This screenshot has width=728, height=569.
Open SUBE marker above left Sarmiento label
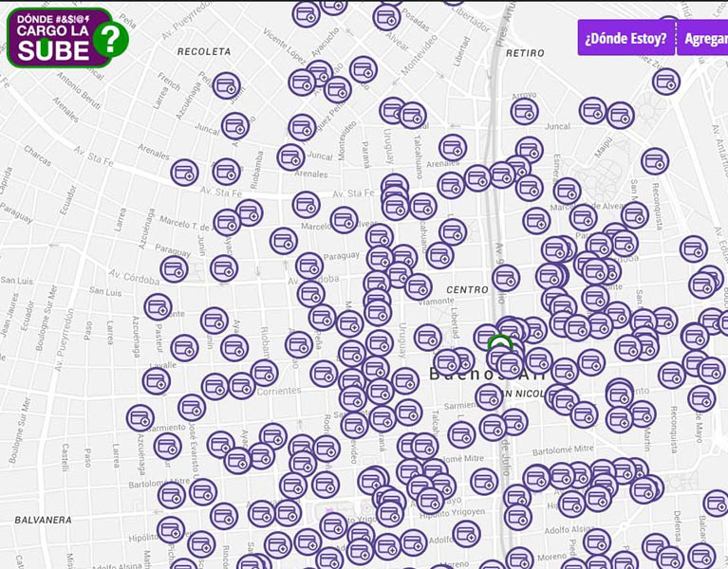[140, 417]
